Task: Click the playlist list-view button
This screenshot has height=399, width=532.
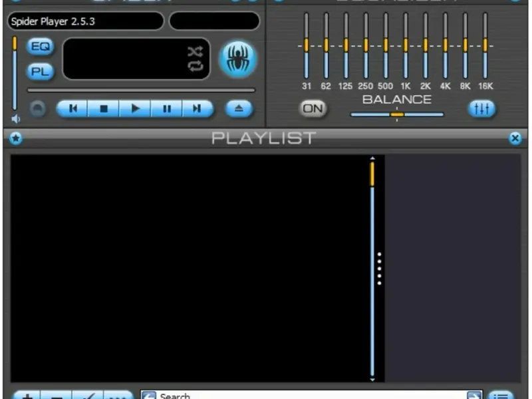Action: point(501,396)
